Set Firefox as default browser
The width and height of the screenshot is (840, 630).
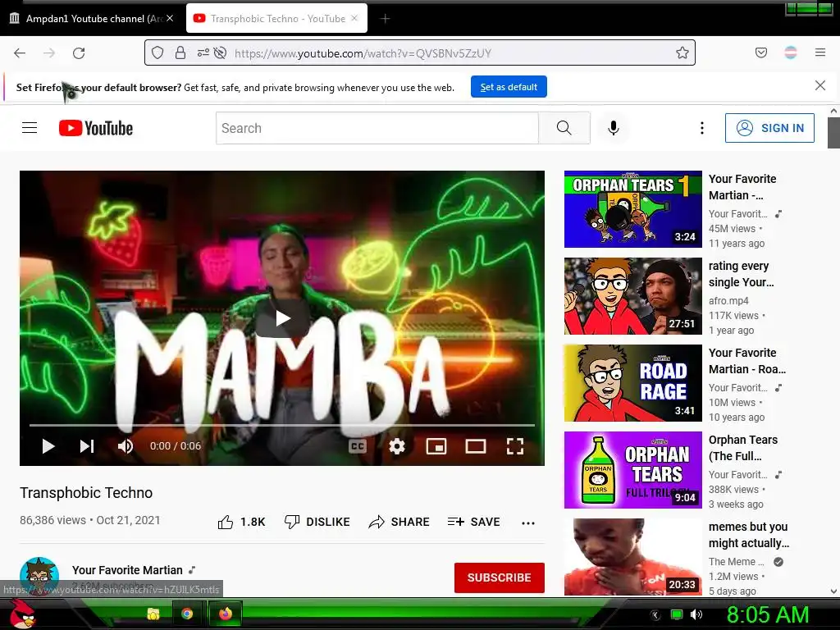[509, 87]
